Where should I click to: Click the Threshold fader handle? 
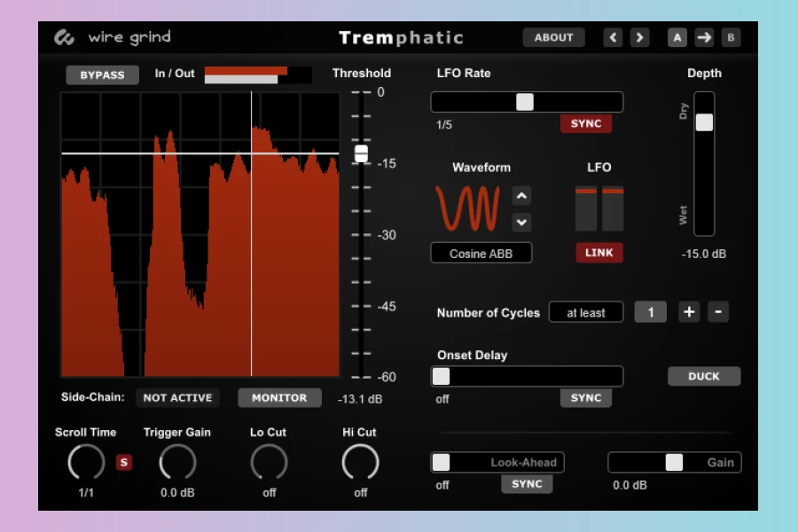click(362, 153)
